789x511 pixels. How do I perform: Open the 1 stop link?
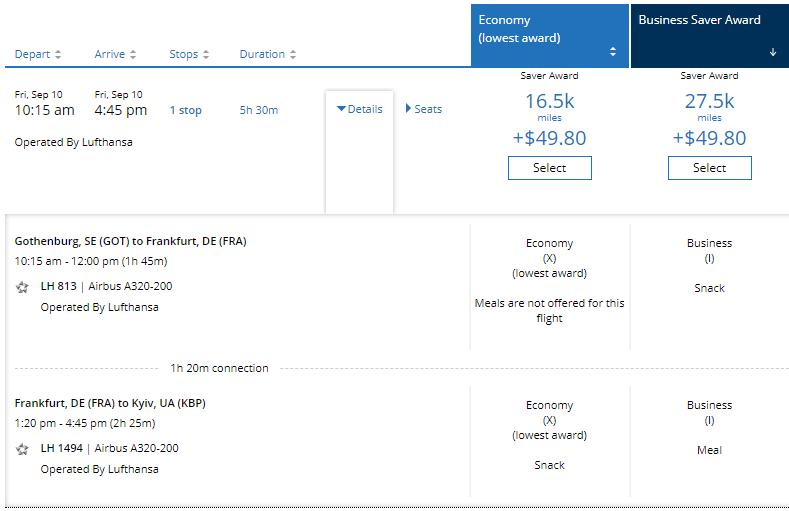pyautogui.click(x=185, y=110)
